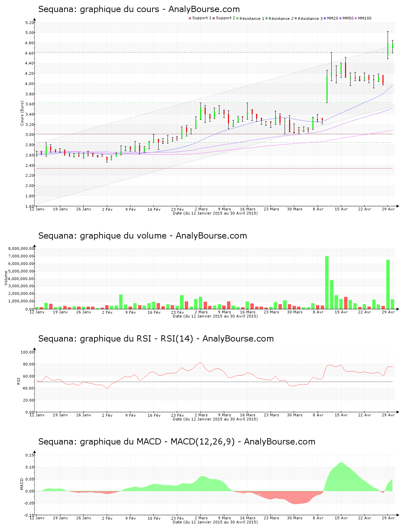Screen dimensions: 412x532
Task: Click "9 Fév" date under the RSI chart
Action: (x=131, y=415)
